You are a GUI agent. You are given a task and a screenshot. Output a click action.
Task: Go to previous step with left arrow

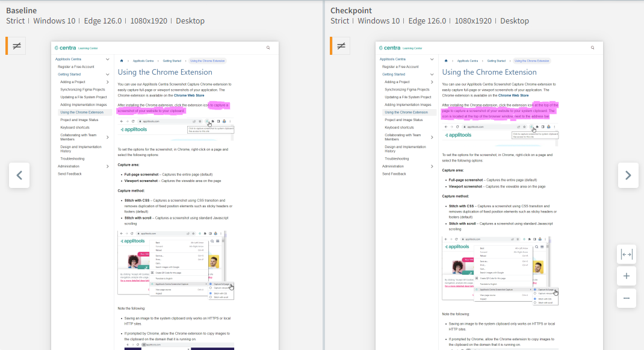19,175
